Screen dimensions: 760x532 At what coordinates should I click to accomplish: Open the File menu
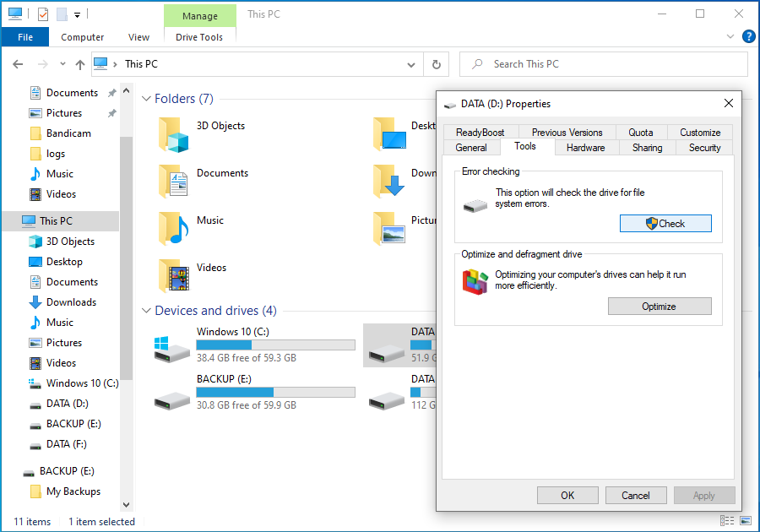click(x=25, y=37)
